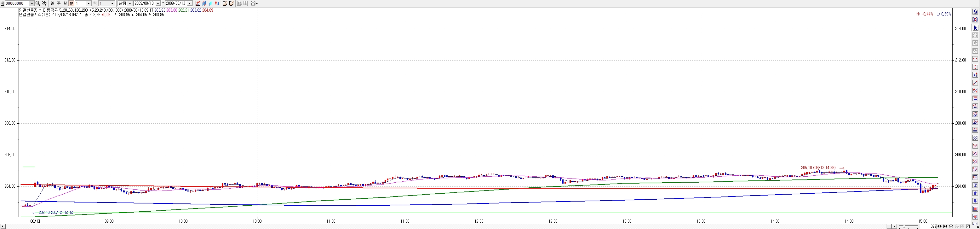The height and width of the screenshot is (229, 980).
Task: Select the arrow pointer tool in right sidebar
Action: 975,28
